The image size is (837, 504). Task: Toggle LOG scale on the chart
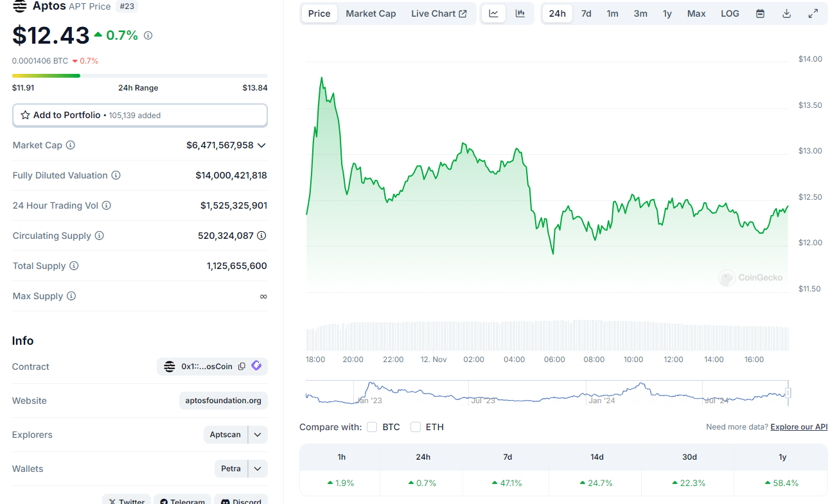730,13
